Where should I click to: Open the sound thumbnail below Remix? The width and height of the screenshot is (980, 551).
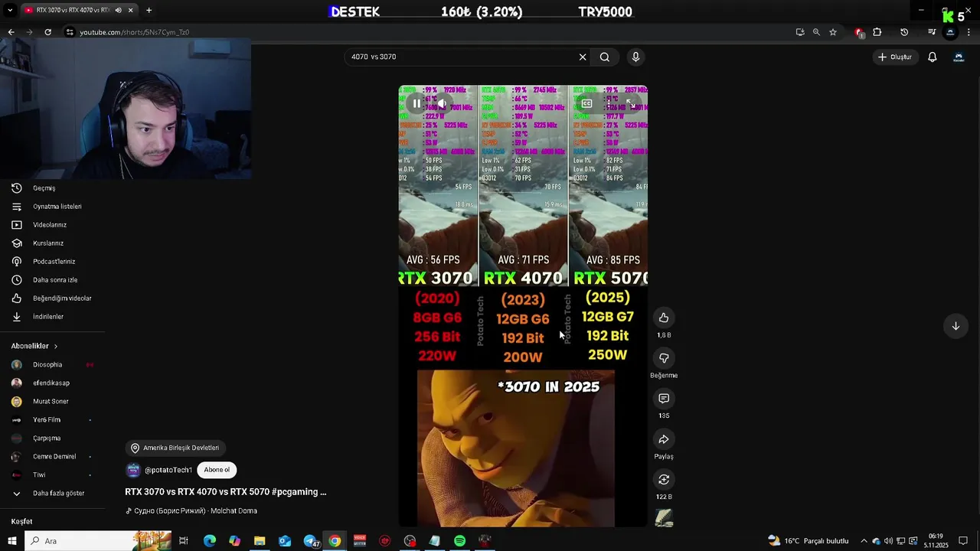point(664,518)
